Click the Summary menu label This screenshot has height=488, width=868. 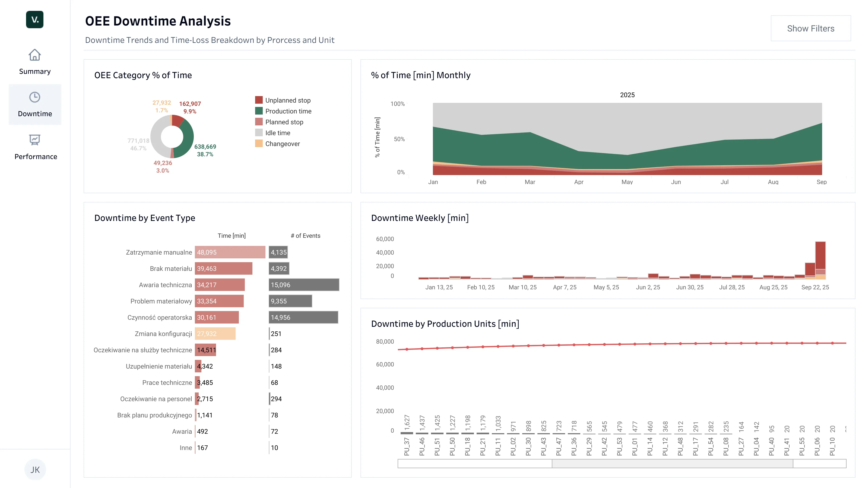coord(35,71)
